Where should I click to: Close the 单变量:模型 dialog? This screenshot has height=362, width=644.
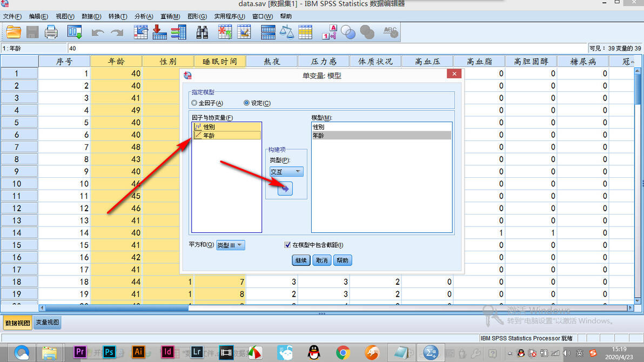(x=454, y=74)
